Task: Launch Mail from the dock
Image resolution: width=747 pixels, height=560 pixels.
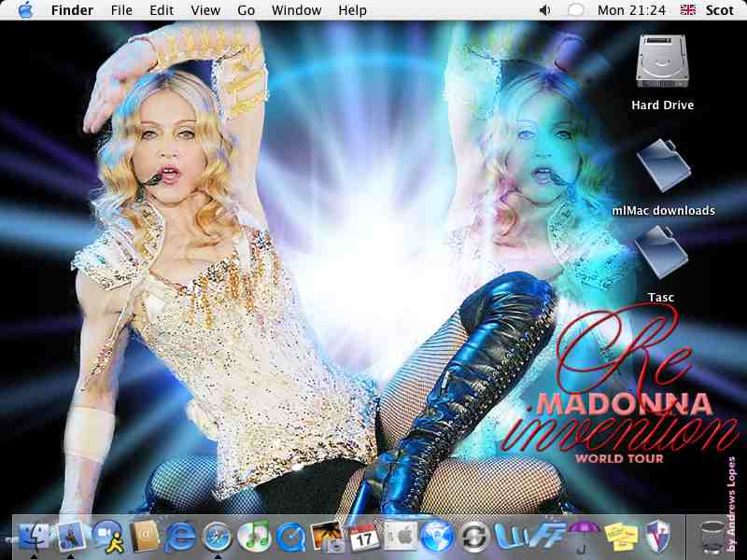Action: 71,537
